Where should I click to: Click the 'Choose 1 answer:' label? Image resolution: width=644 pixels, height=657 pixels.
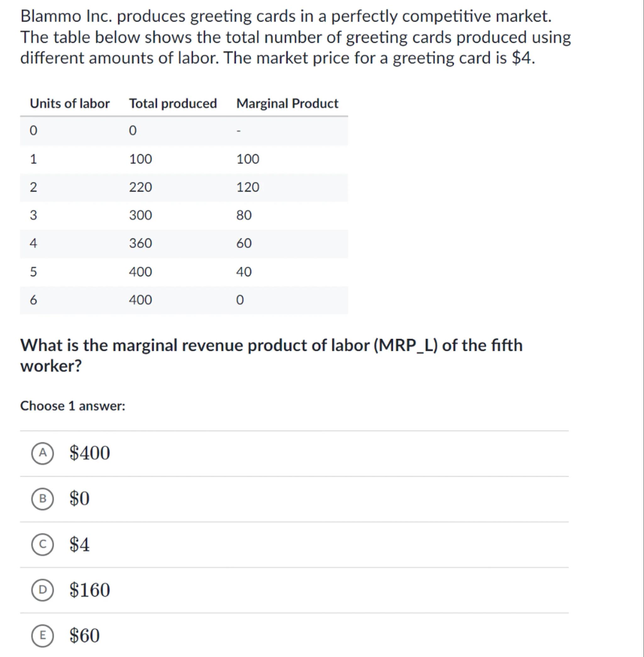(x=73, y=406)
